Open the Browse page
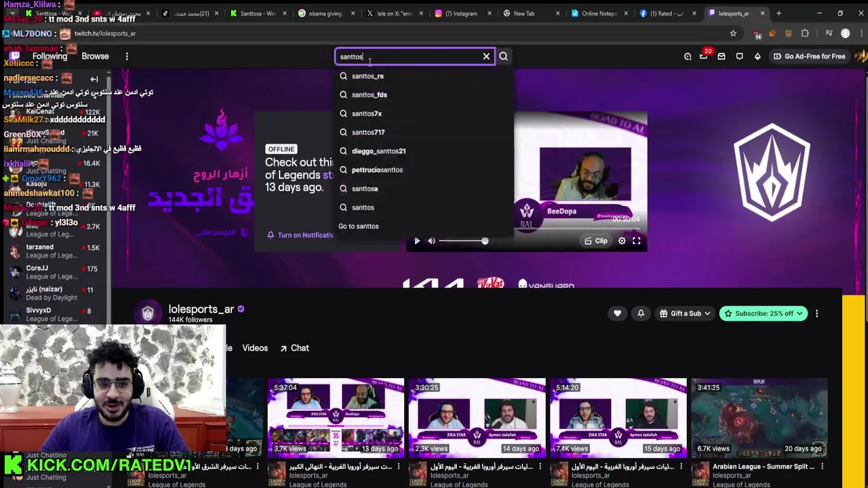 pyautogui.click(x=95, y=56)
